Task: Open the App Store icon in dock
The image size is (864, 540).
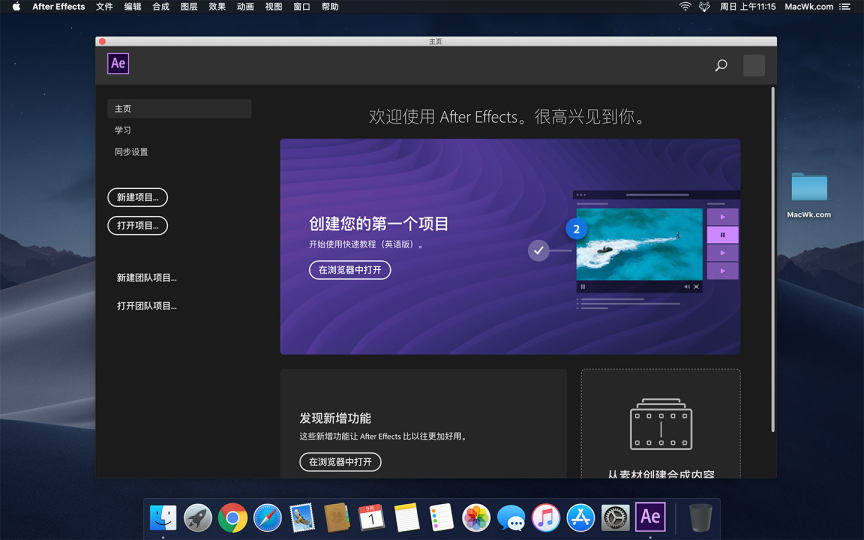Action: click(581, 517)
